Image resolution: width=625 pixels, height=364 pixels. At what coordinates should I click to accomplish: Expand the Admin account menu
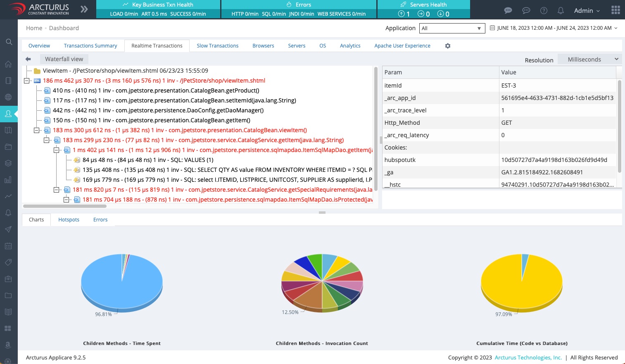coord(586,11)
